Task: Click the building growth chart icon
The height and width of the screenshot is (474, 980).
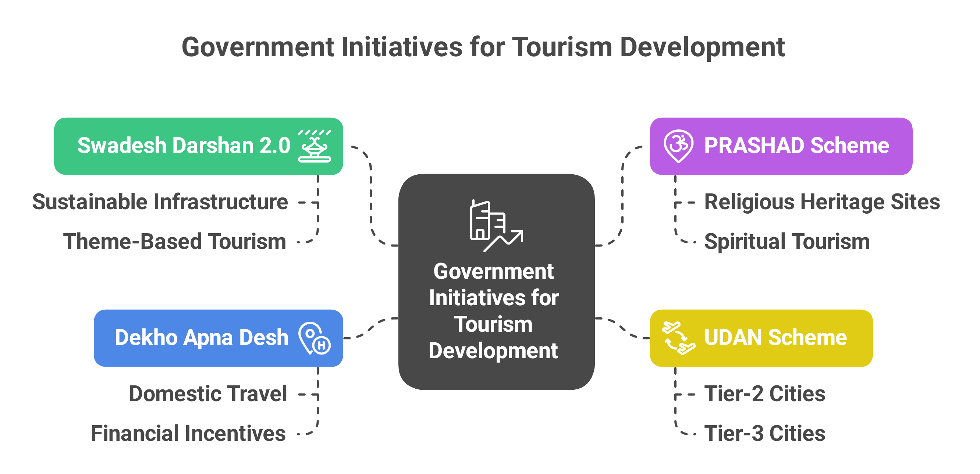Action: pyautogui.click(x=497, y=225)
